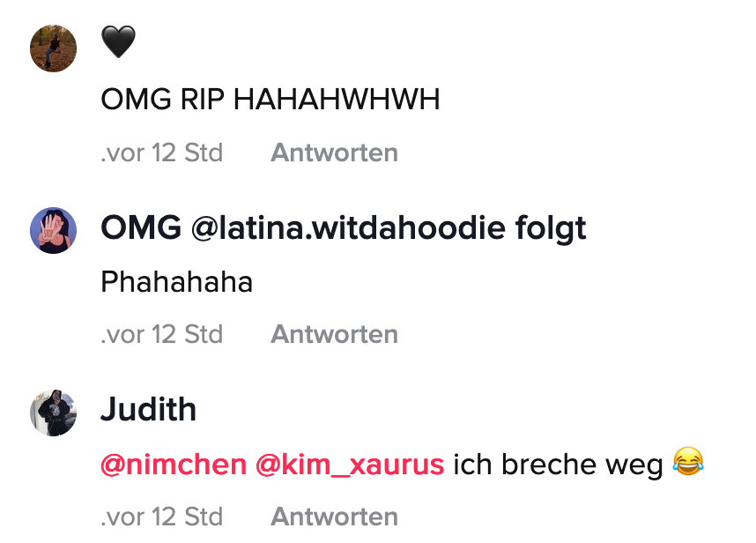Open the OMG @latina.witdahoodie folgt profile name
Viewport: 756px width, 543px height.
point(344,227)
